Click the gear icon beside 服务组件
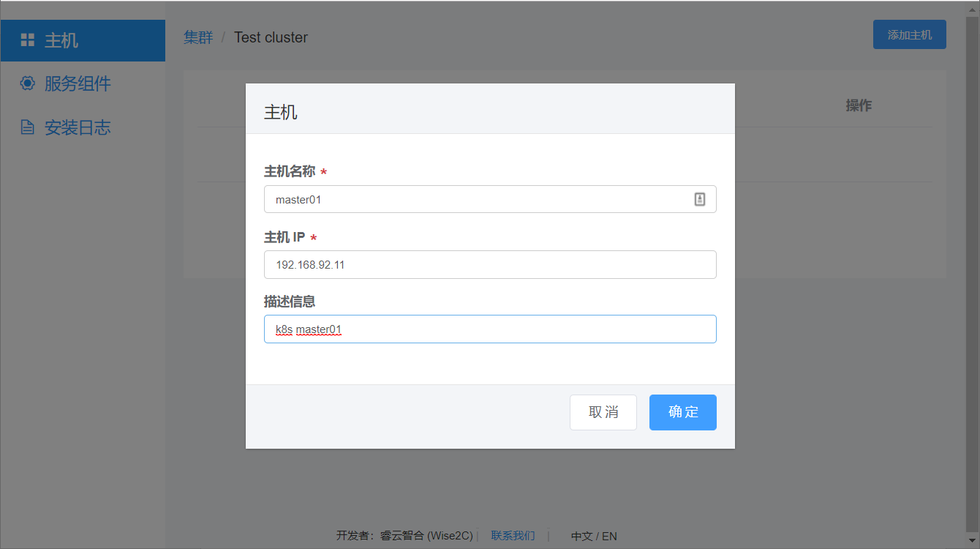 tap(27, 83)
